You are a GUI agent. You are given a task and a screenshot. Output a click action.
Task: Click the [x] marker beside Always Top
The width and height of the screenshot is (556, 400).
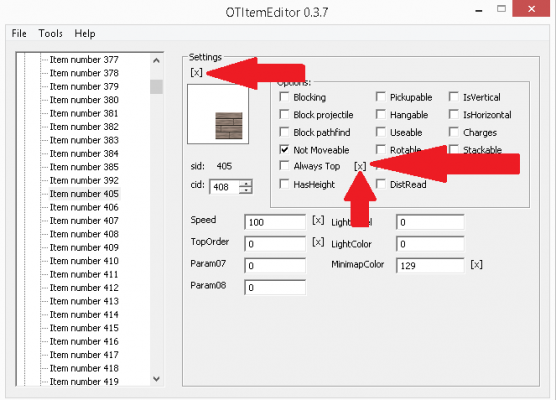click(x=360, y=166)
